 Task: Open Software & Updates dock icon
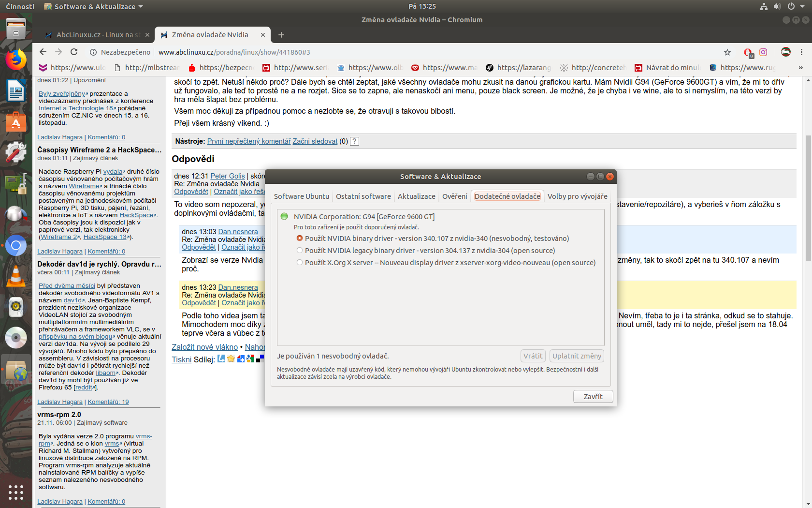pyautogui.click(x=16, y=370)
